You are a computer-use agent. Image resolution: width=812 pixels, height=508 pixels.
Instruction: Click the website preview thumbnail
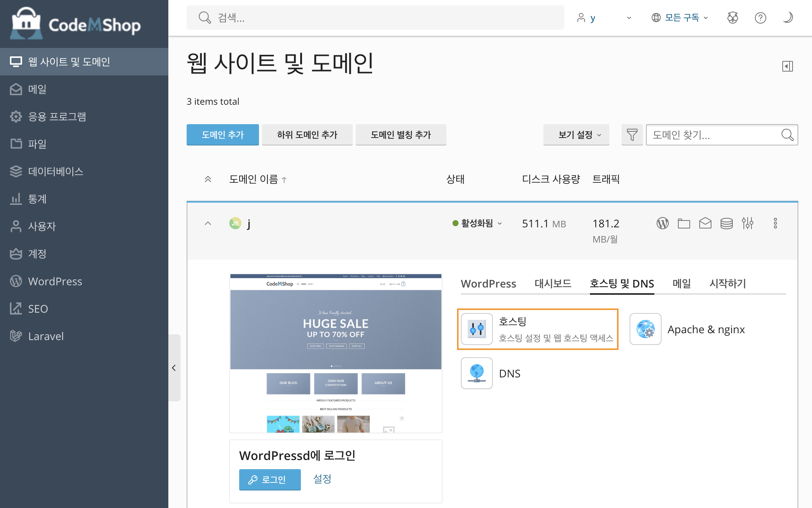336,353
